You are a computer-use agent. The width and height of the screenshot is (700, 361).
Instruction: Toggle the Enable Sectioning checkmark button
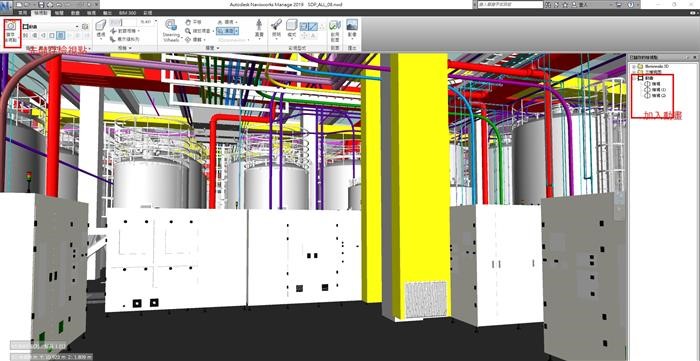click(x=335, y=25)
